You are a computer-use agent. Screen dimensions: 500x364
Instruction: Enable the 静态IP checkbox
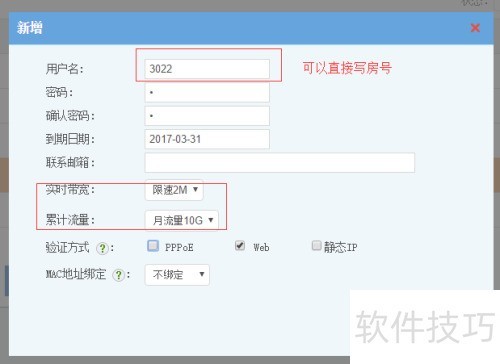tap(316, 246)
